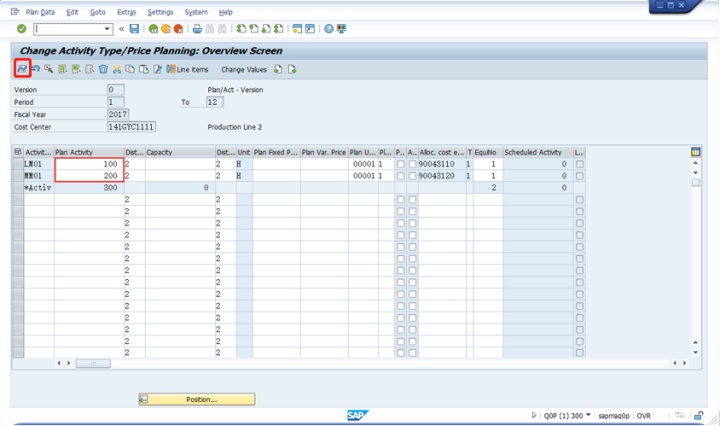Click the Plan Activity column header
This screenshot has width=720, height=426.
click(x=89, y=152)
